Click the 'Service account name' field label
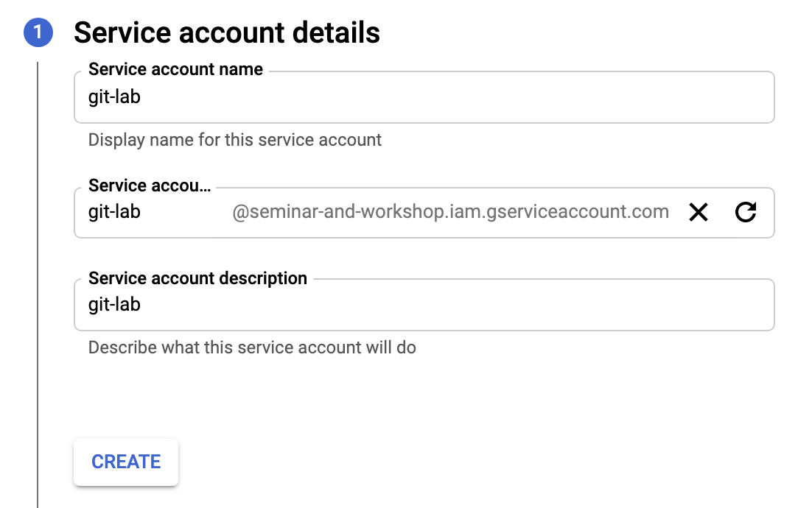 click(175, 70)
